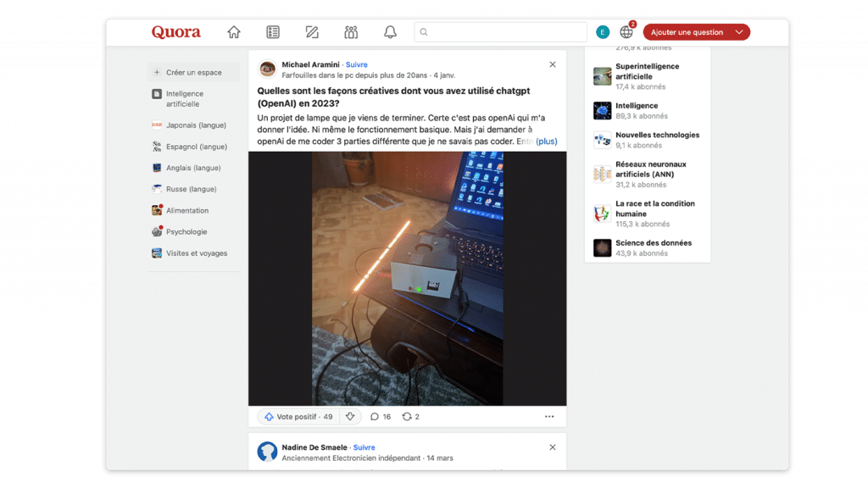The width and height of the screenshot is (868, 488).
Task: Click the Nouvelles technologies thumbnail image
Action: [603, 140]
